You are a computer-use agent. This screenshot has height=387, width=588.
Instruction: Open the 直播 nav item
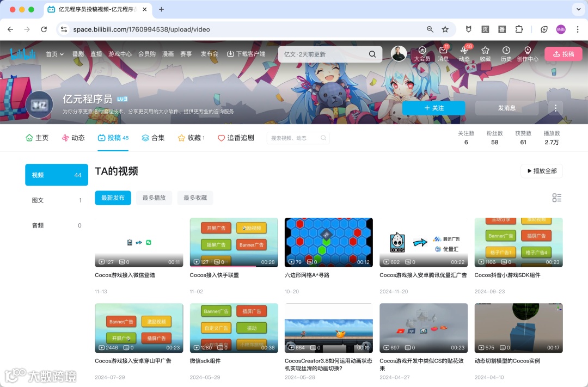coord(96,54)
